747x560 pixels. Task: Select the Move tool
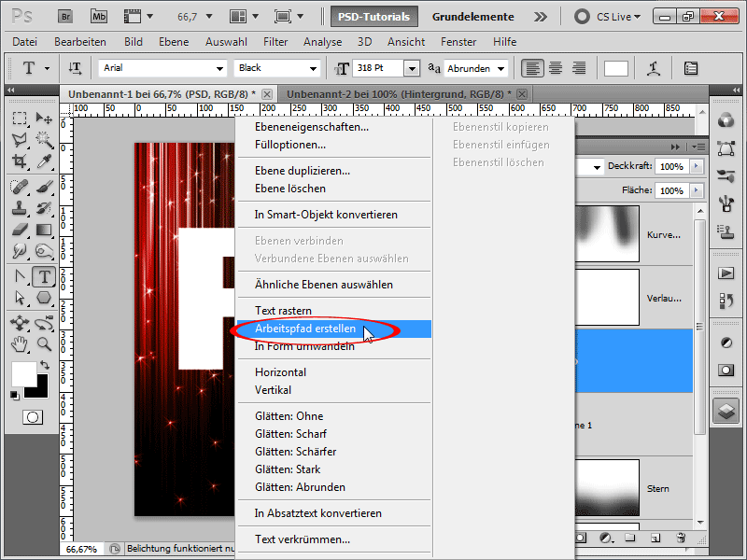click(x=44, y=118)
